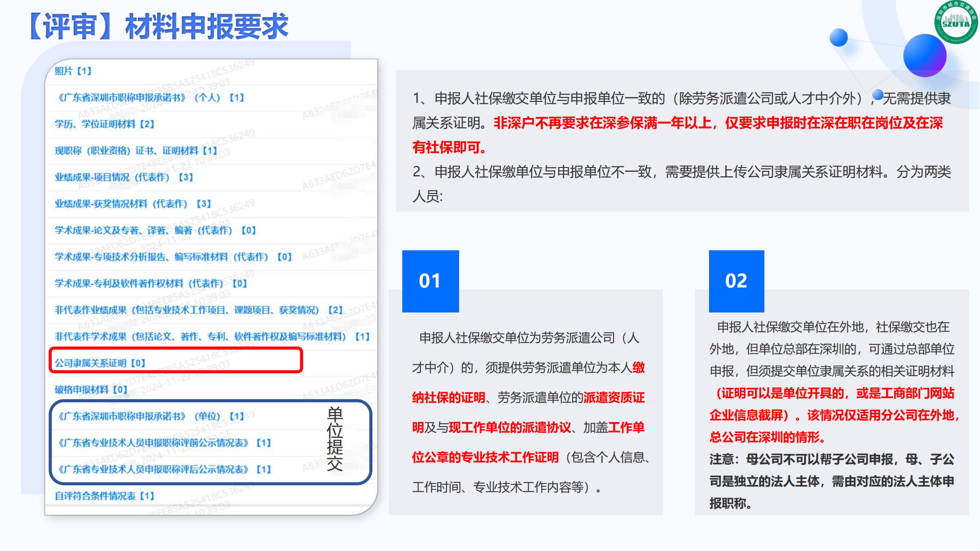Click vertical 单位提交 label
The image size is (980, 551).
coord(335,439)
